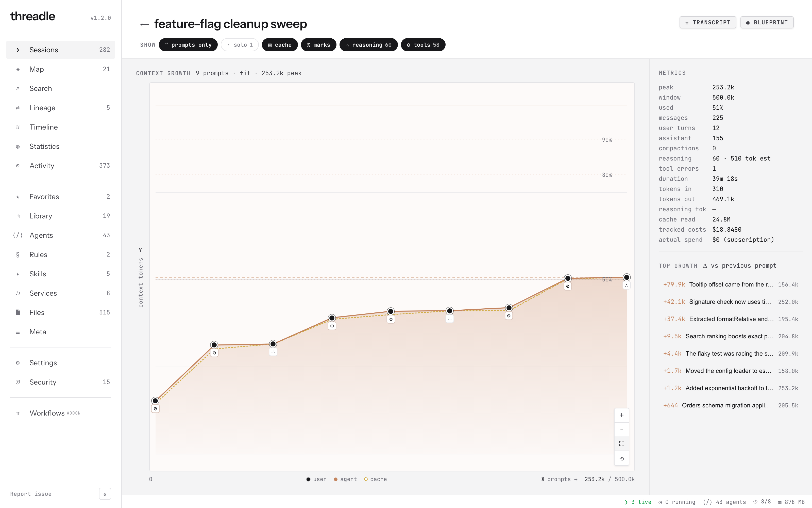Select the Tooltip offset top growth row
The image size is (812, 508).
[x=731, y=284]
